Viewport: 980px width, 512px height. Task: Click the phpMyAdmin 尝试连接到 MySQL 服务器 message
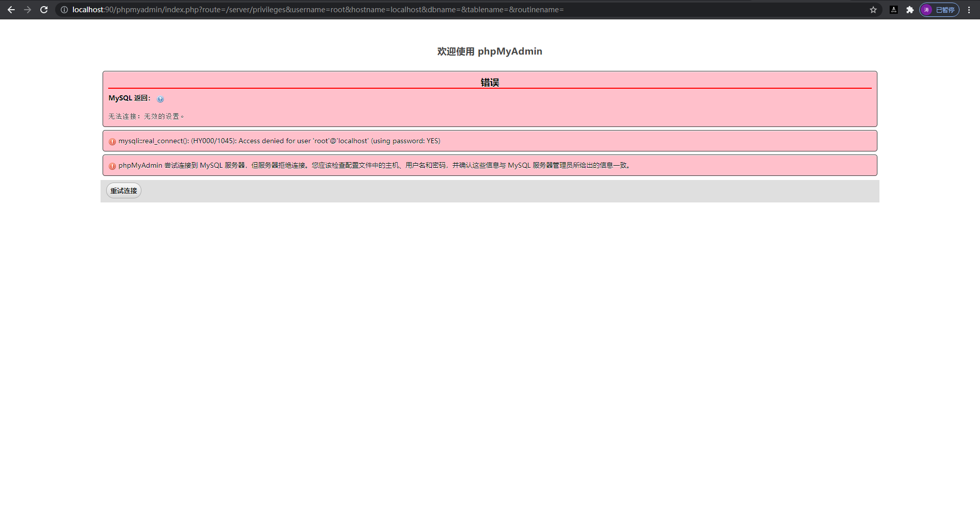(x=375, y=165)
